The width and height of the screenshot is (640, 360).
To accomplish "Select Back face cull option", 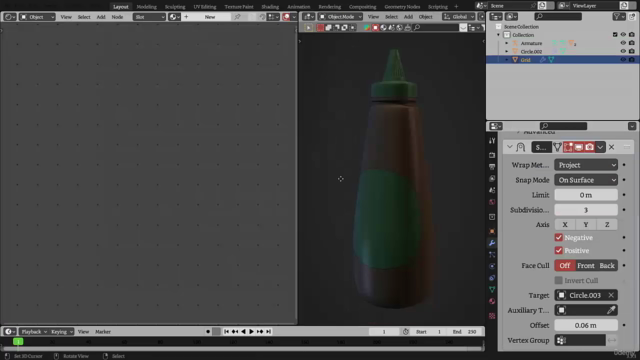I will coord(607,266).
